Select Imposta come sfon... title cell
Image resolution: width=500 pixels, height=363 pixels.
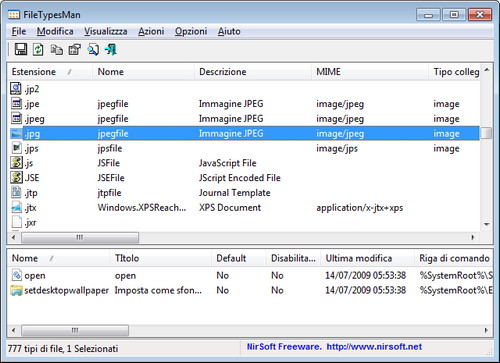(158, 290)
